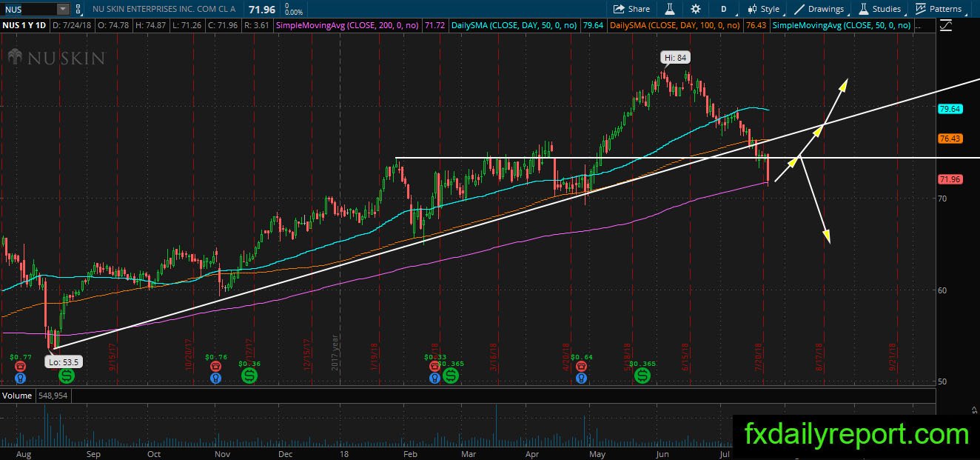Click the 8/17/18 expiration marker
This screenshot has height=460, width=980.
819,356
